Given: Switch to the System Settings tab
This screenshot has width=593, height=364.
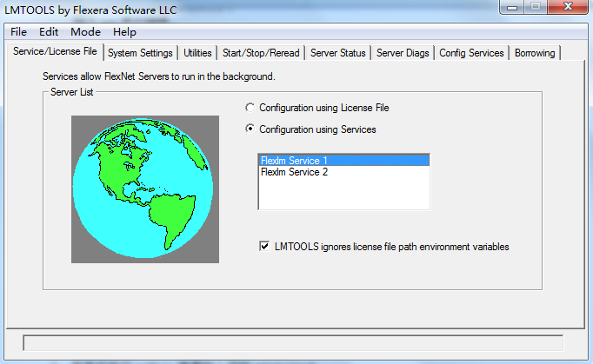Looking at the screenshot, I should 140,53.
